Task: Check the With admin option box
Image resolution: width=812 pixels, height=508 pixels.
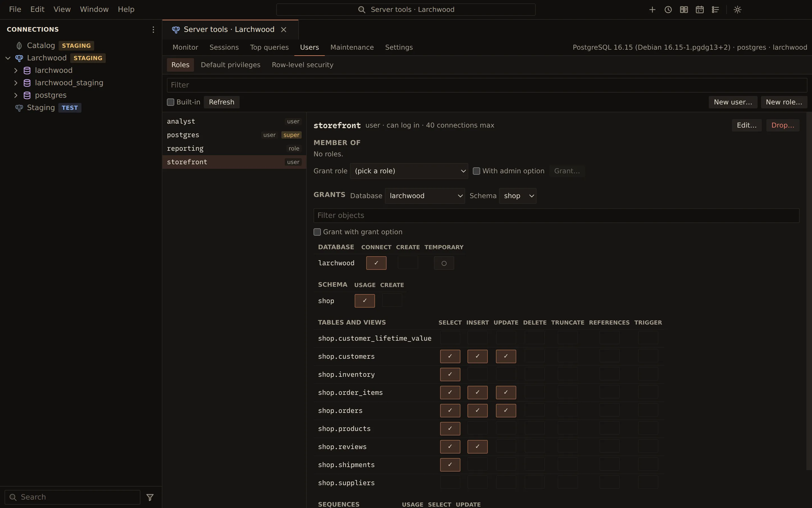Action: [476, 171]
